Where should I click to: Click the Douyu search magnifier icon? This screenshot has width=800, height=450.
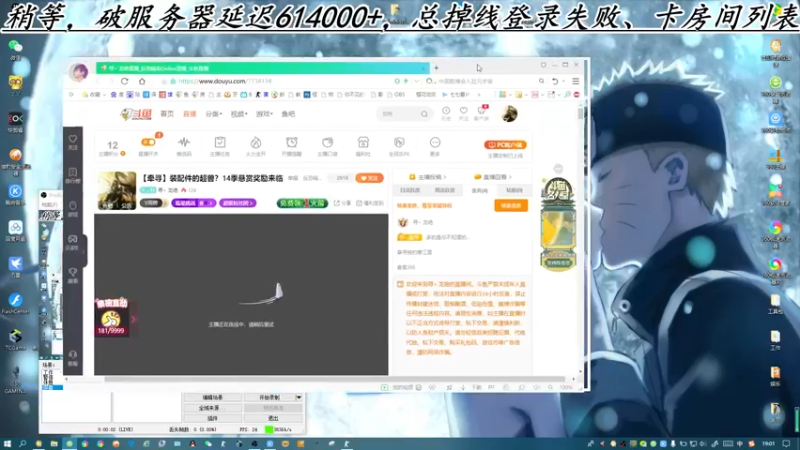point(424,114)
